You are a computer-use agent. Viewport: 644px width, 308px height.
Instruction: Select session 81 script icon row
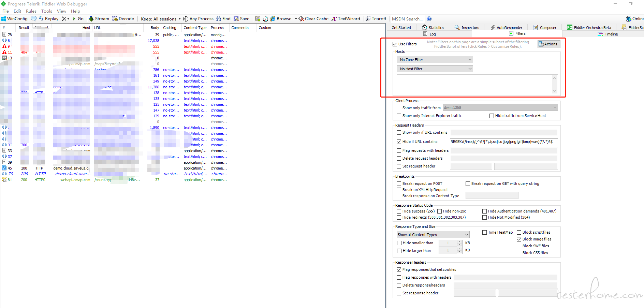click(x=4, y=179)
